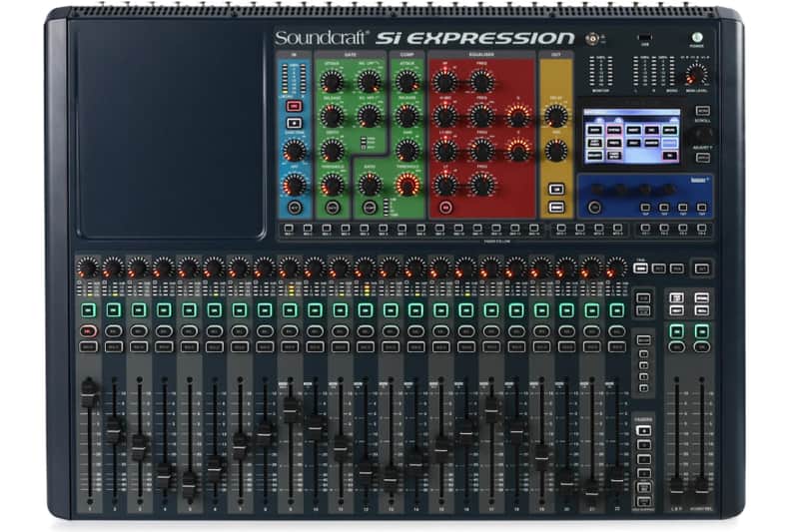Toggle the master L&R green ON button

pyautogui.click(x=677, y=331)
